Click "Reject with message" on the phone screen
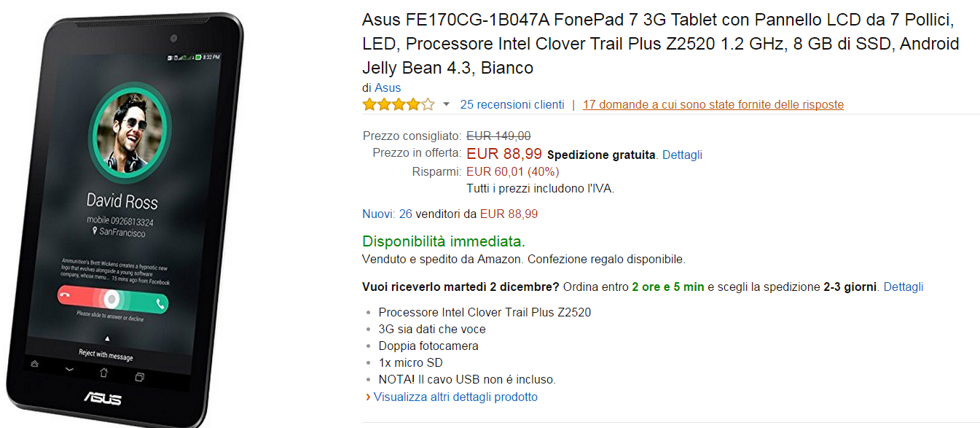The width and height of the screenshot is (980, 428). (x=106, y=354)
